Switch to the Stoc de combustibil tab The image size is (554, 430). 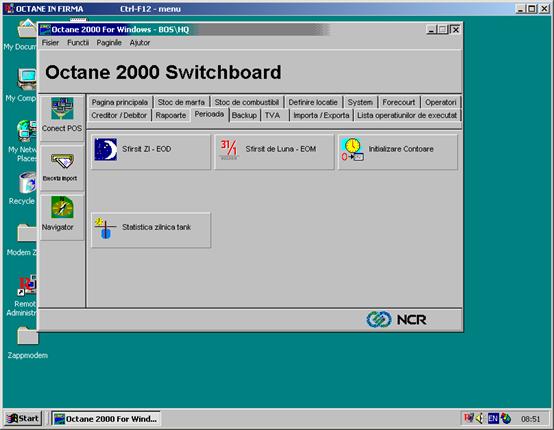click(247, 102)
